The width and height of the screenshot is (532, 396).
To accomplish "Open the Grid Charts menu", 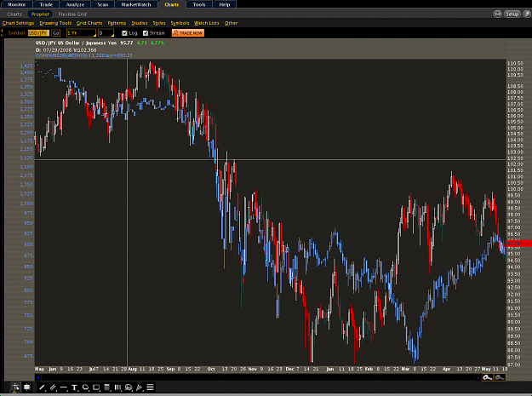I will (89, 23).
